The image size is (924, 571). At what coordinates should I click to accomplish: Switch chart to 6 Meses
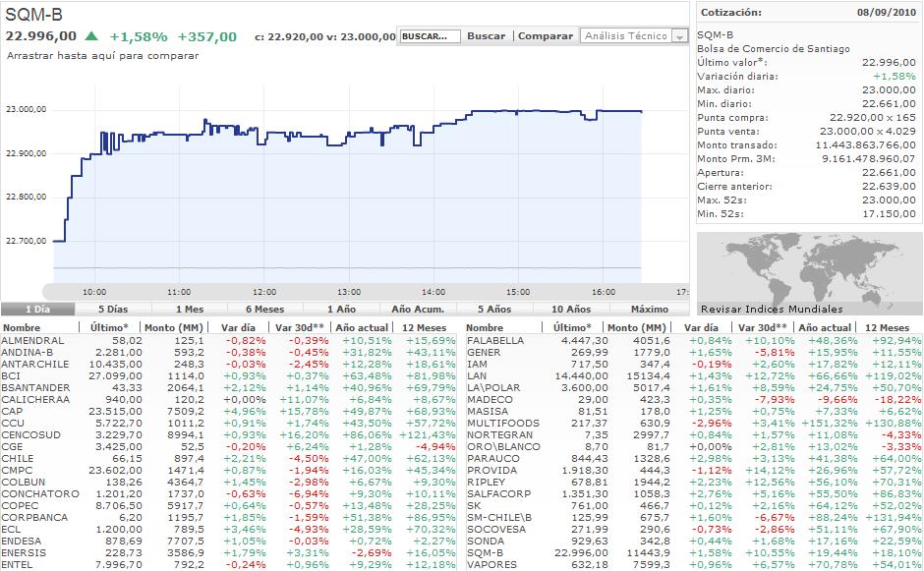click(265, 309)
